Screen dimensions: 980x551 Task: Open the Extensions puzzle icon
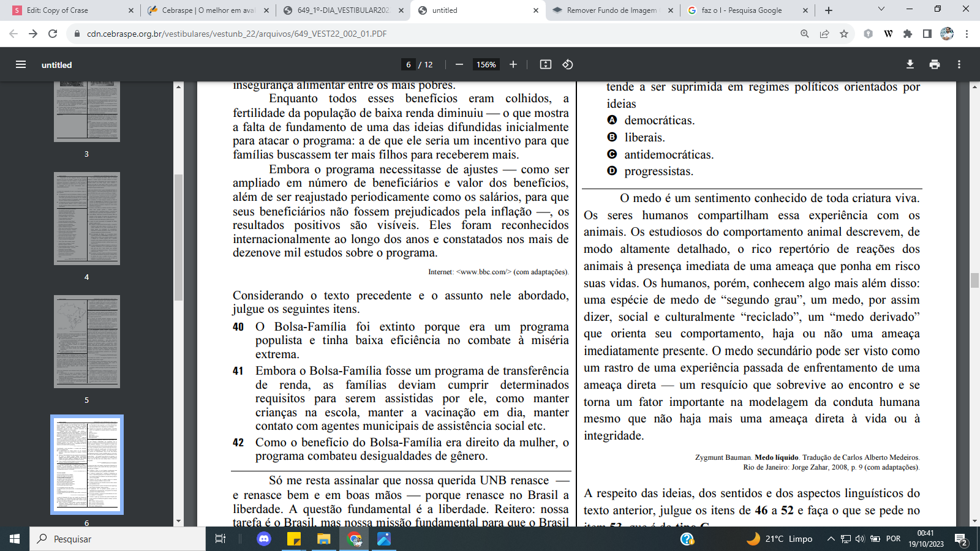[908, 34]
